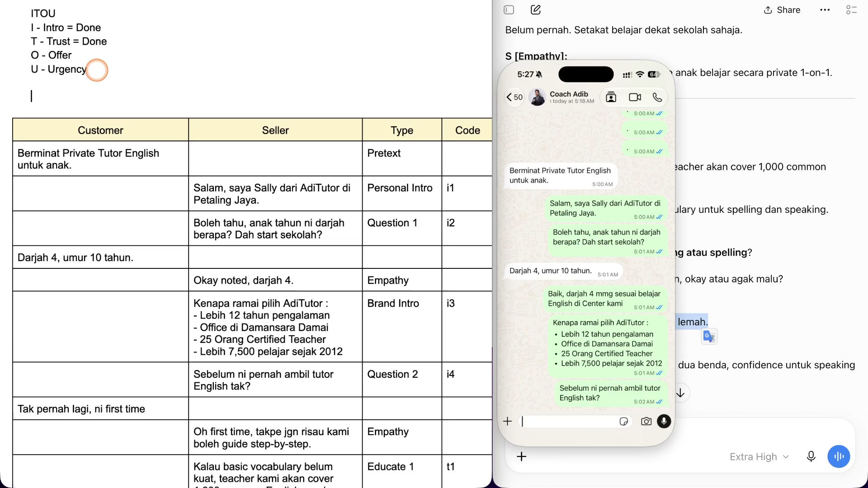868x488 pixels.
Task: Click the scroll-to-bottom arrow button
Action: [x=680, y=393]
